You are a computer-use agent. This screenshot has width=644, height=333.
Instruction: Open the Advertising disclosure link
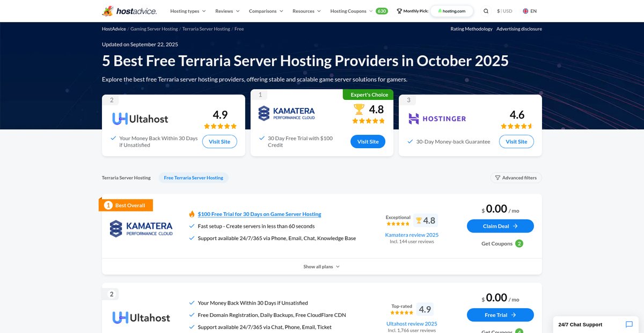[x=519, y=29]
